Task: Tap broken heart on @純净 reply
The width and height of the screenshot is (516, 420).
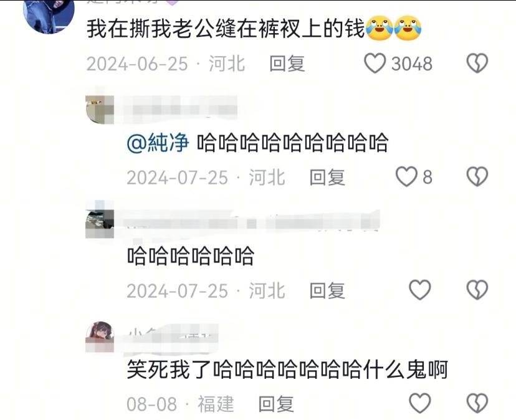Action: [477, 177]
